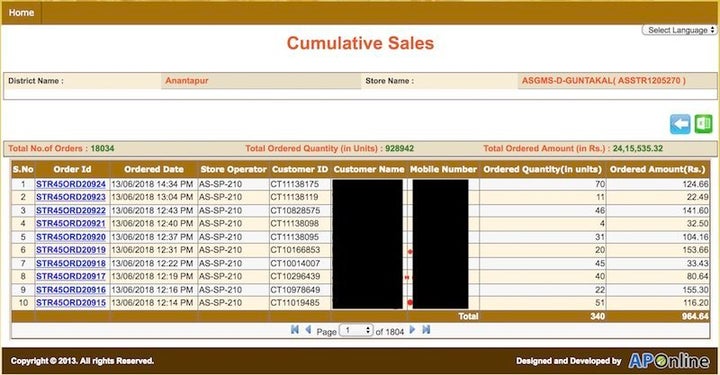Click the Cumulative Sales heading

(x=360, y=43)
